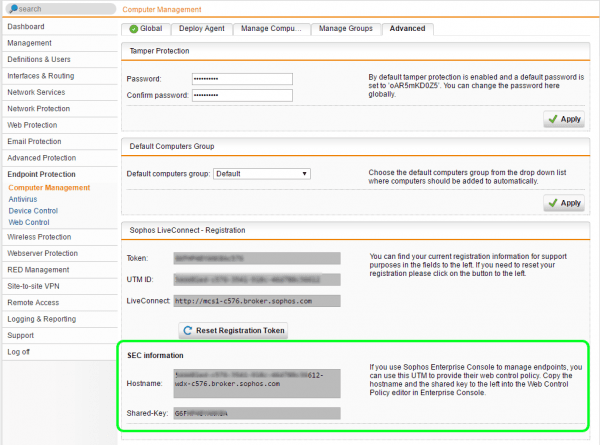The image size is (600, 445).
Task: Select the Token field
Action: (x=257, y=258)
